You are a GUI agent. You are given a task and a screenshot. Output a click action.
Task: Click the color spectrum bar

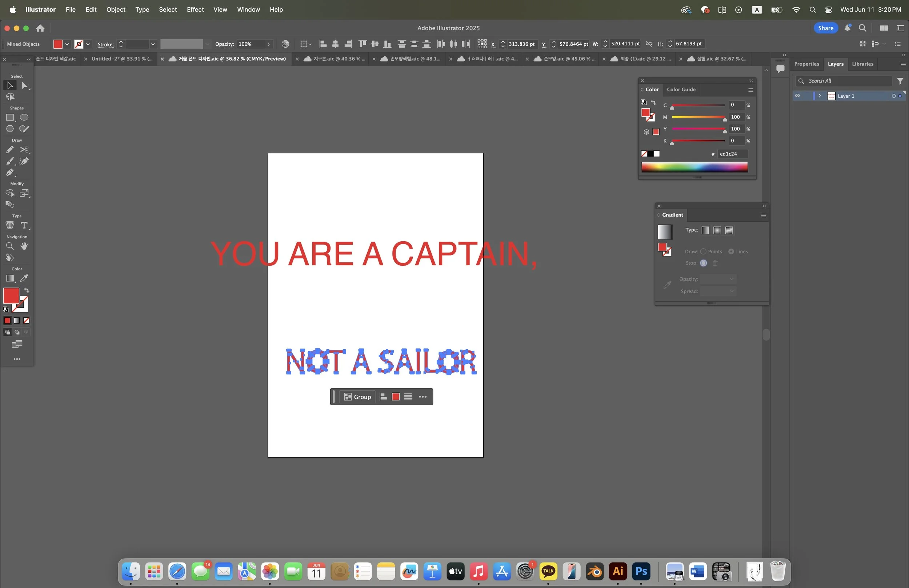694,167
